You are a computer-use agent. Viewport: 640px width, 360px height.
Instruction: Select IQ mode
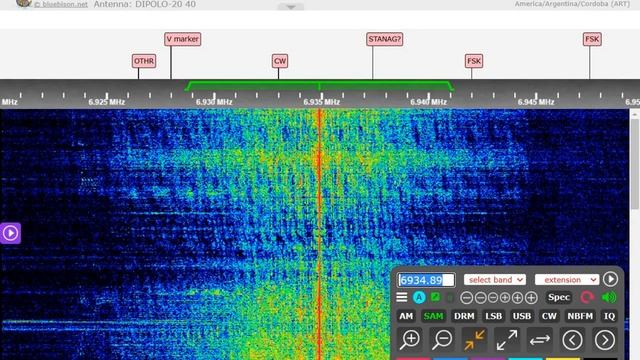pyautogui.click(x=609, y=316)
